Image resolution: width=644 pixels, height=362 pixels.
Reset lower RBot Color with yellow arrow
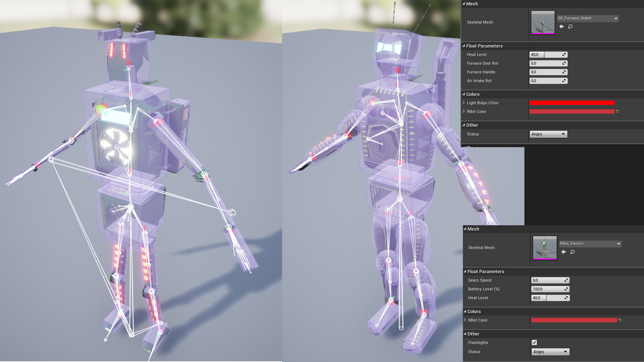point(620,320)
